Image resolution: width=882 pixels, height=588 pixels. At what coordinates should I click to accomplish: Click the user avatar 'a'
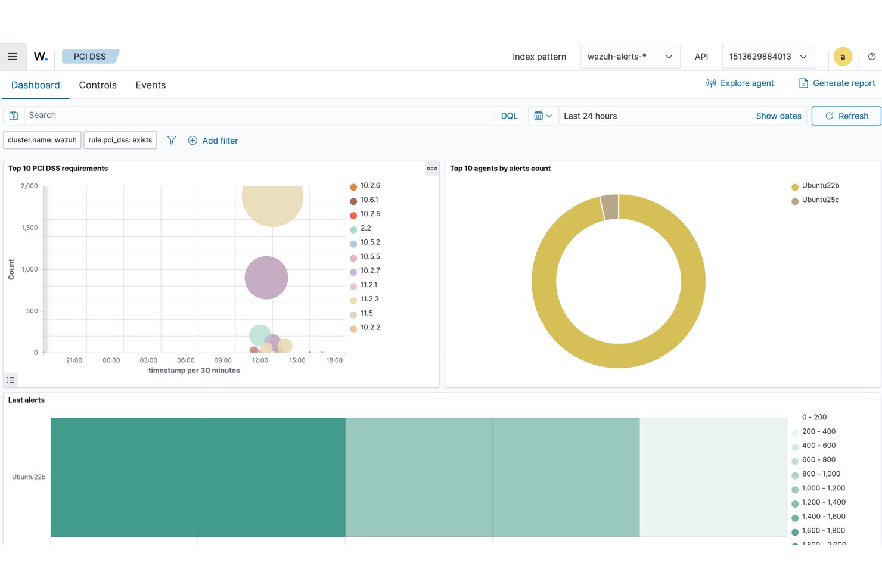point(843,57)
